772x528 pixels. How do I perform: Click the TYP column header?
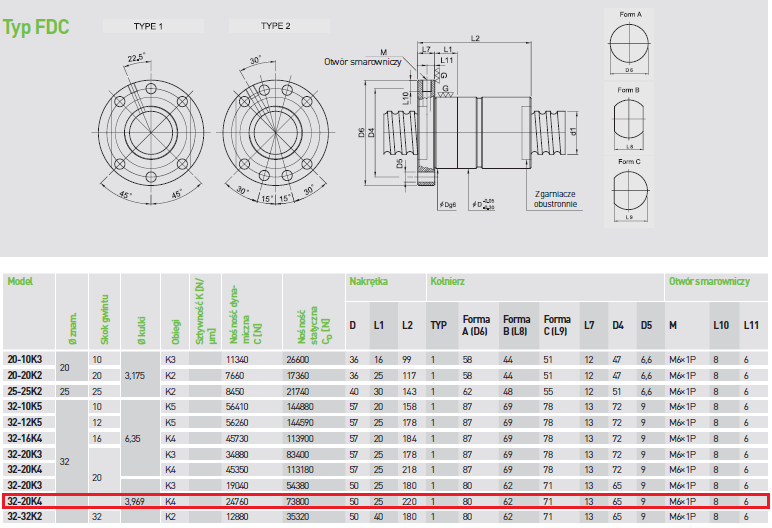[x=438, y=325]
